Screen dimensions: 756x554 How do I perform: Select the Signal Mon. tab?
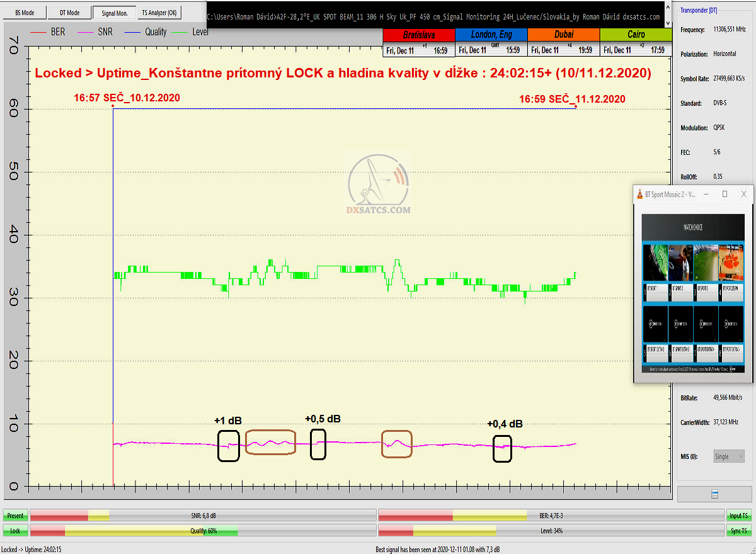(x=113, y=13)
